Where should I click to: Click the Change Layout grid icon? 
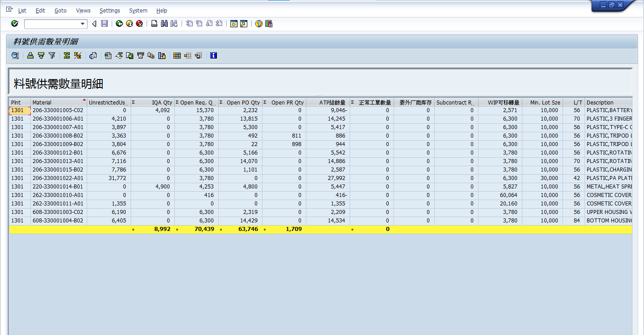[177, 55]
